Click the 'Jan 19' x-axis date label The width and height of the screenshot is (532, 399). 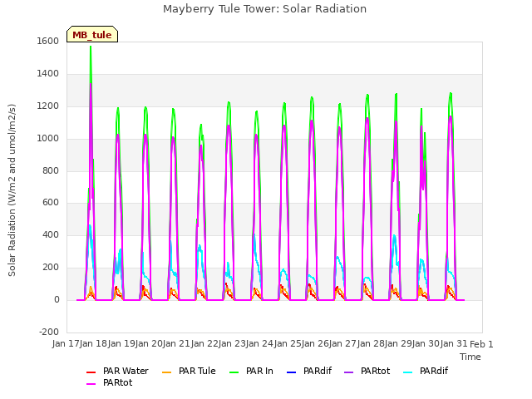[121, 343]
